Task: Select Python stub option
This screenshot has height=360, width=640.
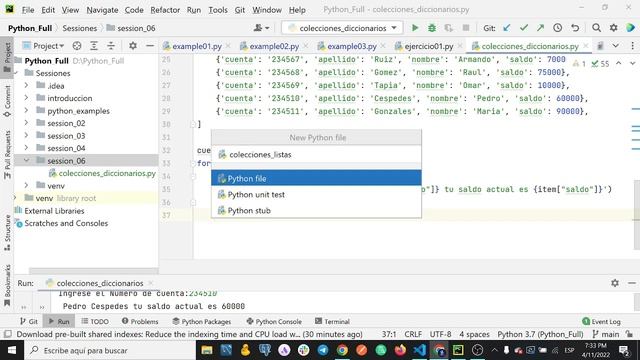Action: coord(316,210)
